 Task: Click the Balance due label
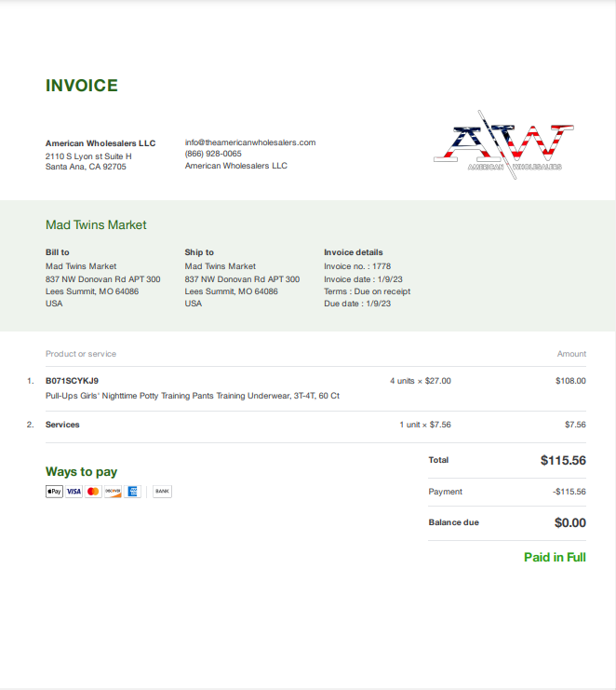(x=454, y=522)
